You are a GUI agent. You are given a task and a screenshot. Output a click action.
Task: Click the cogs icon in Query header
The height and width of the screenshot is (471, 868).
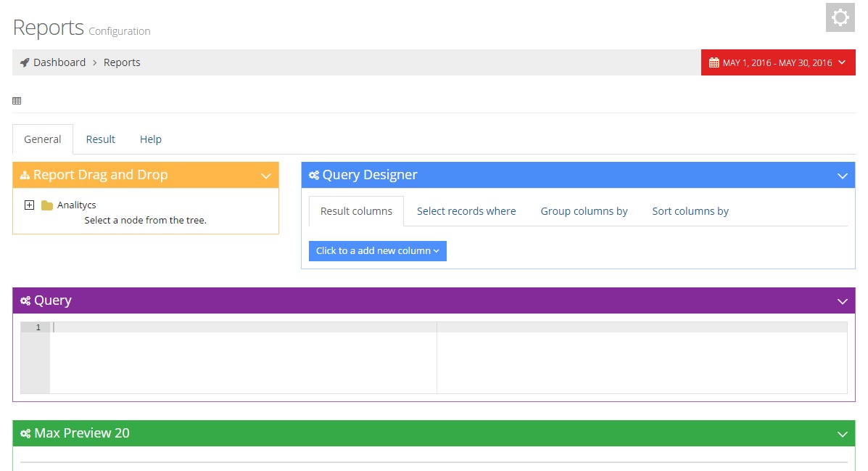tap(25, 301)
